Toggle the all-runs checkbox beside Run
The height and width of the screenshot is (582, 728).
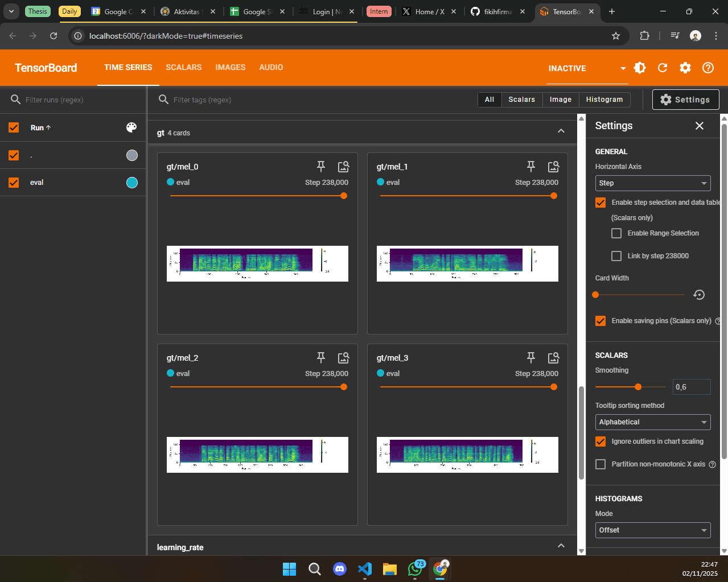(14, 127)
